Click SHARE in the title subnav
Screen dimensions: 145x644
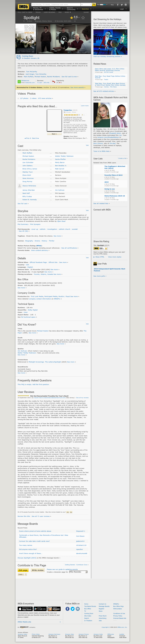(86, 12)
